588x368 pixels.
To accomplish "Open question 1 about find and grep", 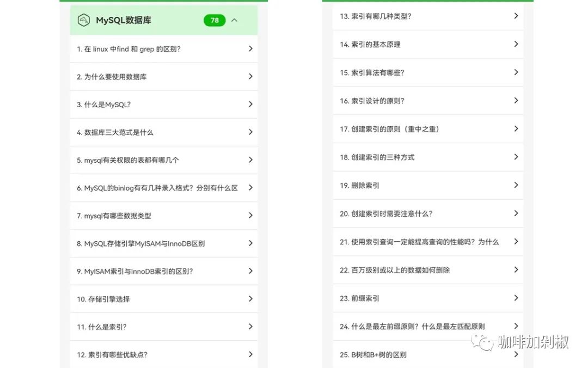I will (163, 49).
